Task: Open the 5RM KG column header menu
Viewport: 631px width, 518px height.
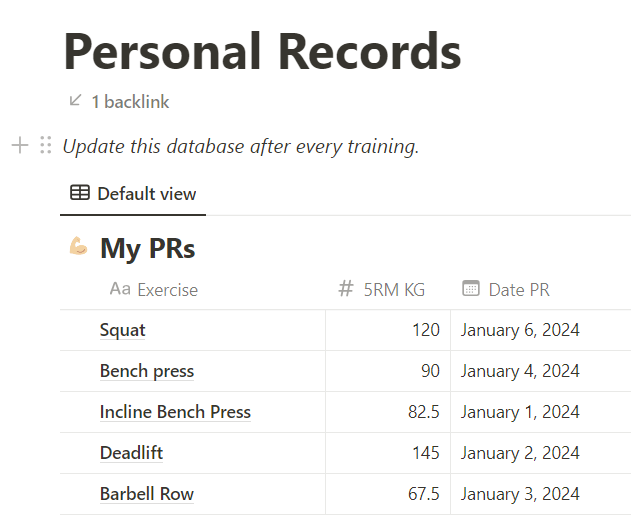Action: [x=394, y=290]
